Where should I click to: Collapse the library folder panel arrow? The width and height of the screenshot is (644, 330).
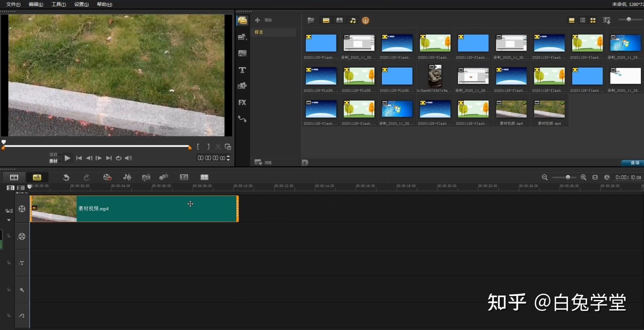pyautogui.click(x=305, y=162)
